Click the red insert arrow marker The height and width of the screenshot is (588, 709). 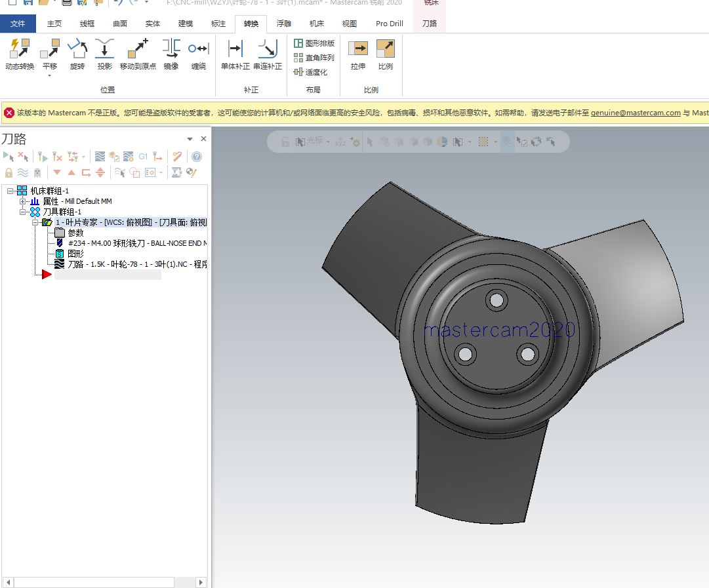point(47,275)
